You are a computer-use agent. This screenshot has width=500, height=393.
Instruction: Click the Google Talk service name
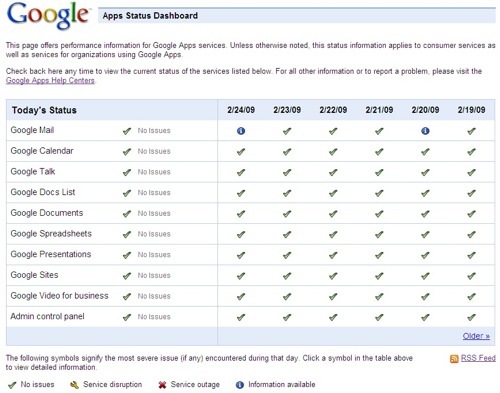[33, 171]
